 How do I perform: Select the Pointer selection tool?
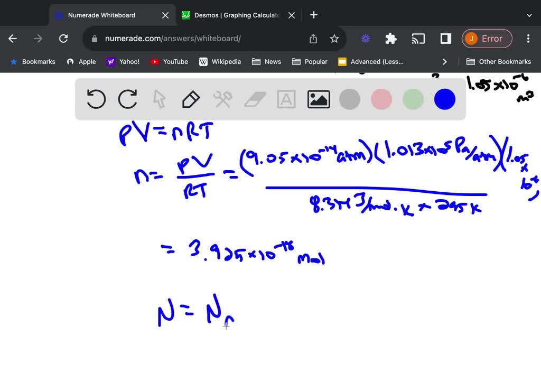coord(159,99)
